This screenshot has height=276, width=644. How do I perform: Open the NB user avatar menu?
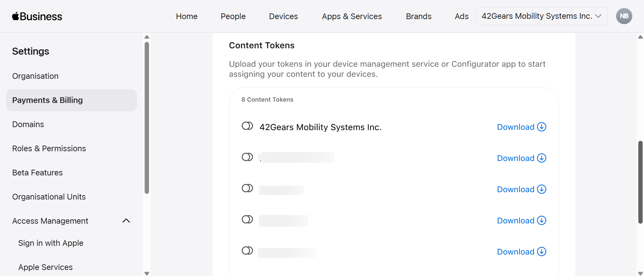(624, 16)
